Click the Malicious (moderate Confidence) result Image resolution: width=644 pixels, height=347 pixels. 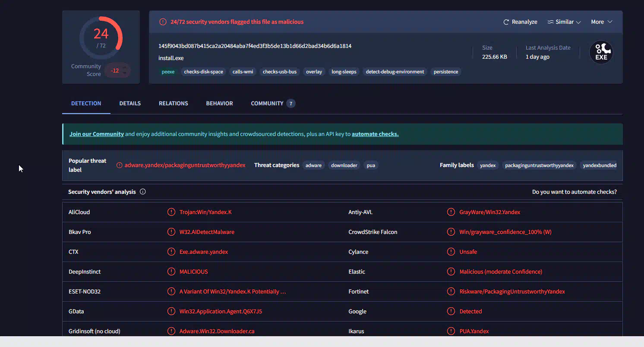501,271
